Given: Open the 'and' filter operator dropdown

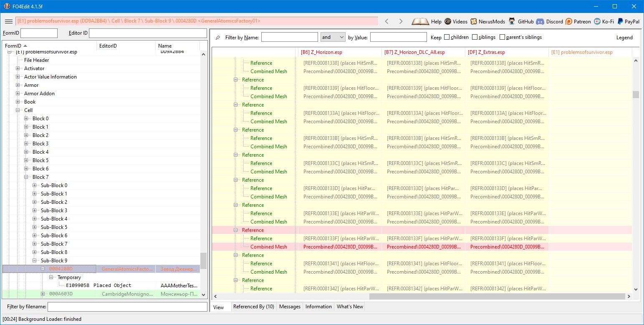Looking at the screenshot, I should 333,37.
